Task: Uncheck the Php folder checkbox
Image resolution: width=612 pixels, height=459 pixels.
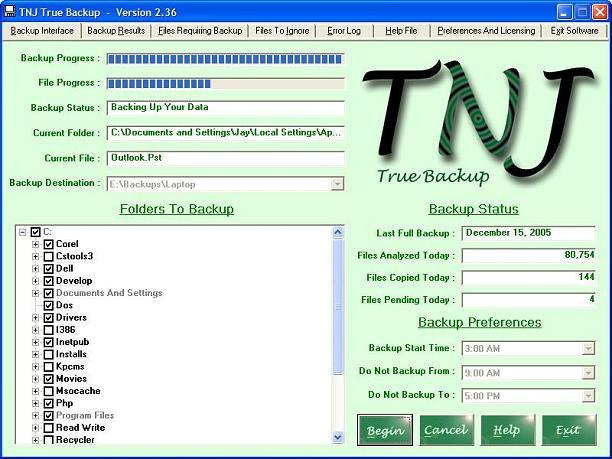Action: tap(48, 404)
